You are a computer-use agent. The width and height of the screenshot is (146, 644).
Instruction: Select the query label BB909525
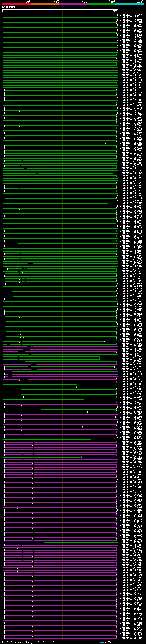pos(8,8)
